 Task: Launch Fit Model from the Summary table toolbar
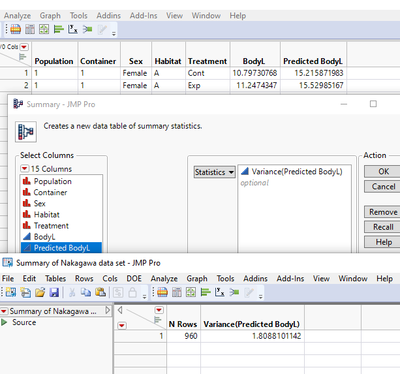coord(234,292)
